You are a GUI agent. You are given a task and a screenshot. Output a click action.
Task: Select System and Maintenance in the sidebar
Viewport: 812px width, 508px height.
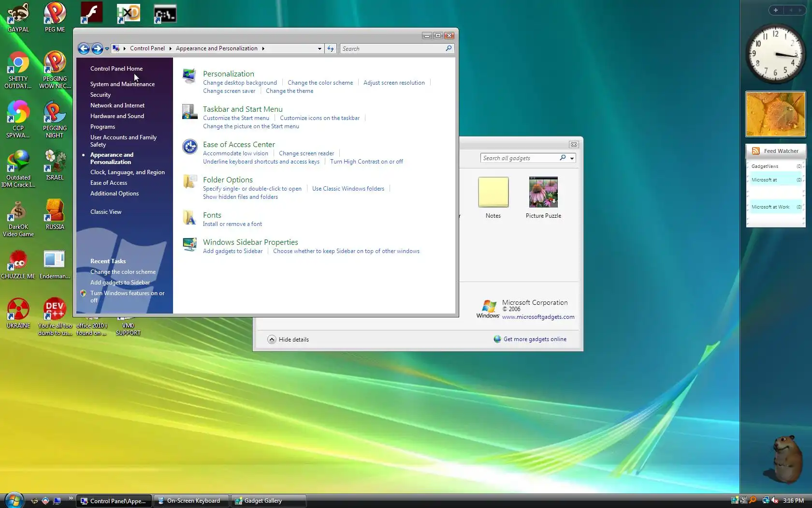pos(123,84)
